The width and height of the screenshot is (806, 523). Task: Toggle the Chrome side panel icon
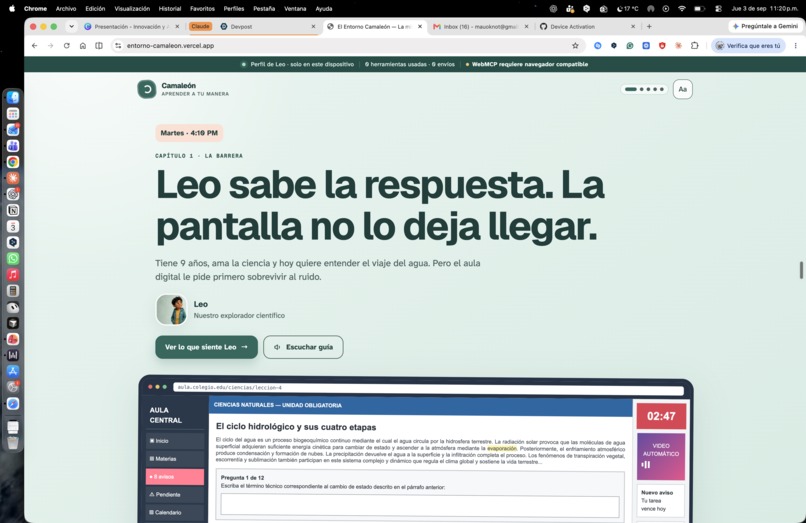tap(99, 46)
